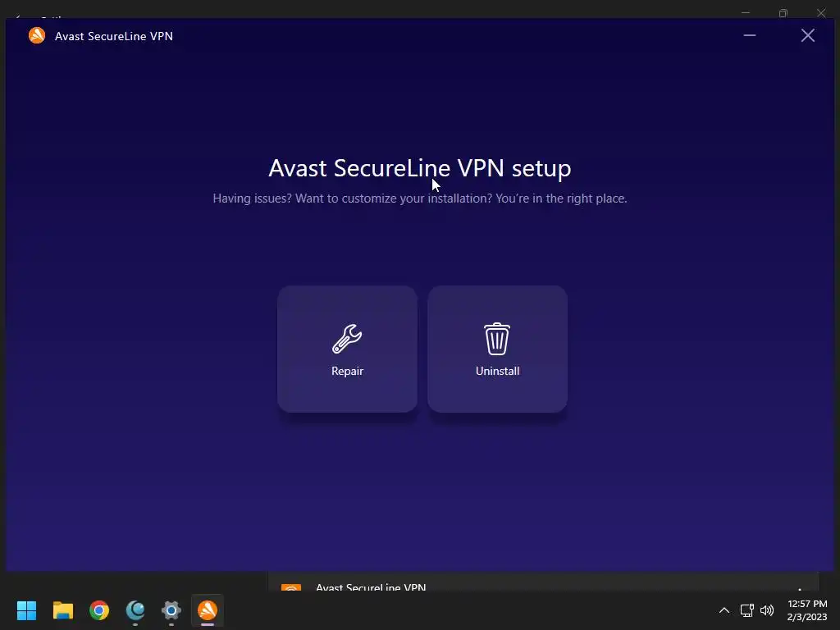Choose the Uninstall option card
This screenshot has width=840, height=630.
click(x=497, y=349)
